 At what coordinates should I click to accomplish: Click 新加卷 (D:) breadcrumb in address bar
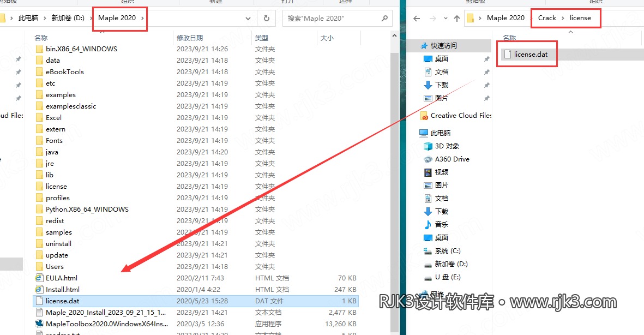pos(68,18)
